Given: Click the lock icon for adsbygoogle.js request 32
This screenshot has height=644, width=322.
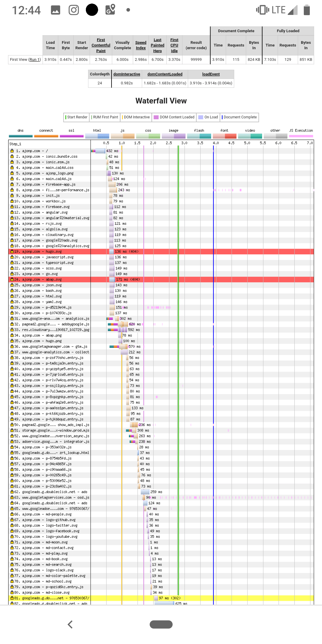Looking at the screenshot, I should [x=12, y=324].
